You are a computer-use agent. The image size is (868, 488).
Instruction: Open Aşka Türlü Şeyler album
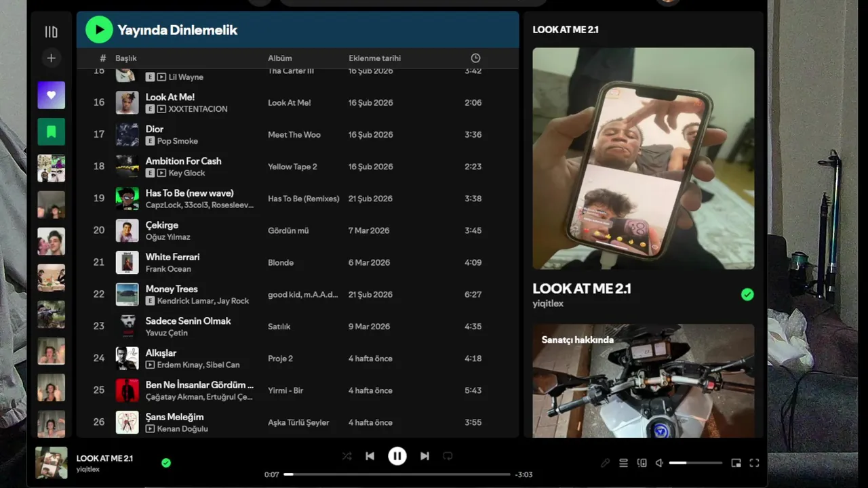tap(298, 423)
